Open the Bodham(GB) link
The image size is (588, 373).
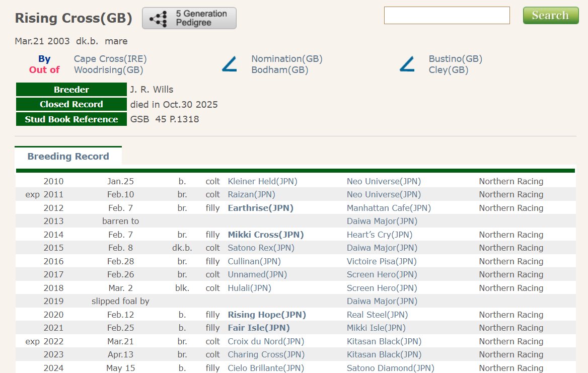tap(280, 70)
